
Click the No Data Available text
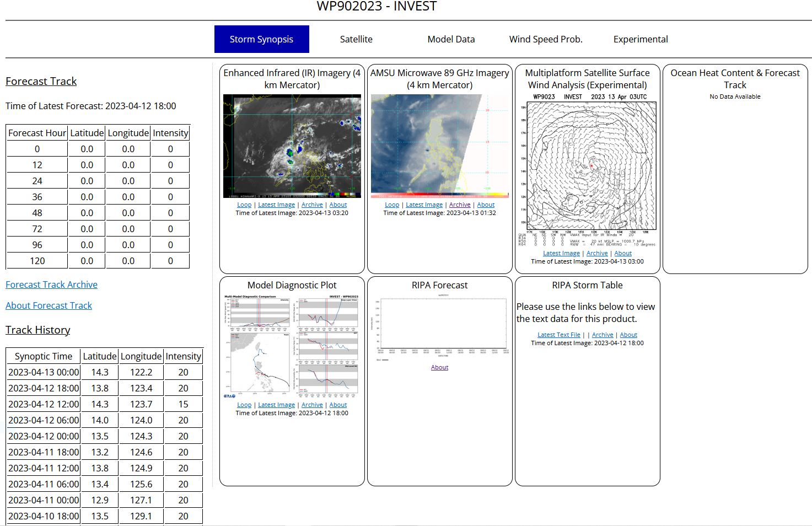pos(735,96)
